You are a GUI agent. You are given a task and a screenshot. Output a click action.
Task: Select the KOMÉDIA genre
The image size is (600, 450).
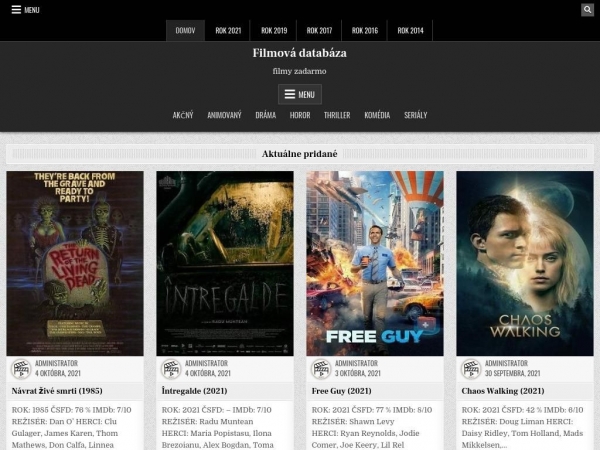tap(377, 115)
